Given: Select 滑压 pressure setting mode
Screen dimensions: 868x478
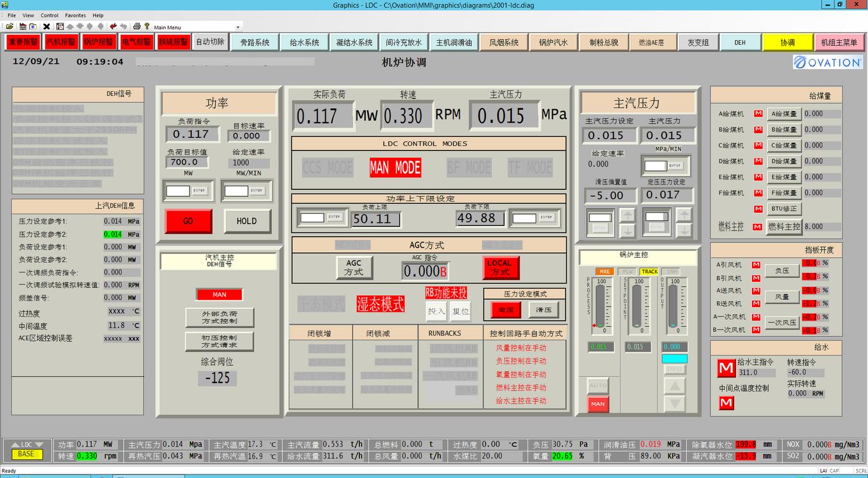Looking at the screenshot, I should pyautogui.click(x=543, y=310).
